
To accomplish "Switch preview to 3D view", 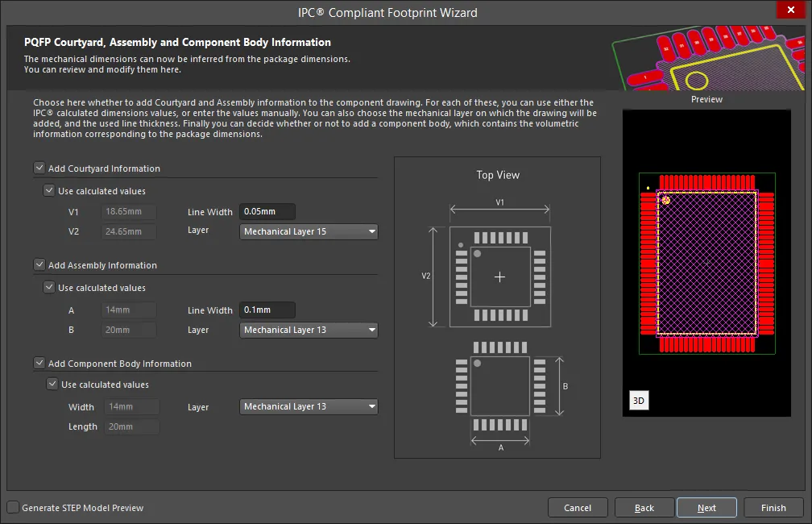I will pyautogui.click(x=639, y=401).
